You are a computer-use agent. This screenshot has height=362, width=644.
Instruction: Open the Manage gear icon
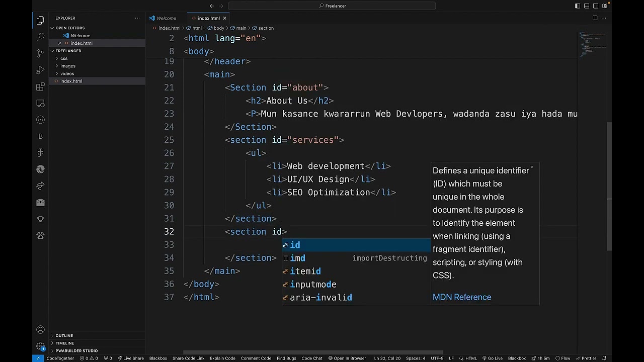pos(41,346)
